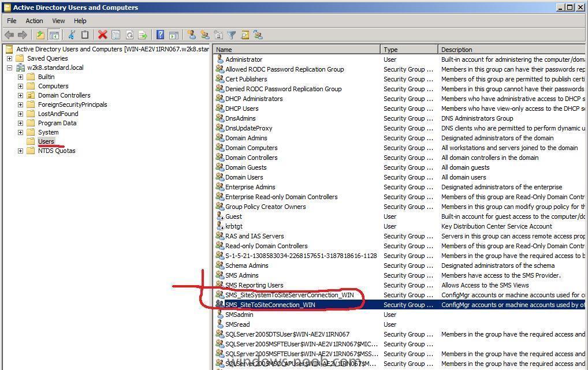The height and width of the screenshot is (370, 588).
Task: Click the Cut scissors icon
Action: tap(71, 35)
